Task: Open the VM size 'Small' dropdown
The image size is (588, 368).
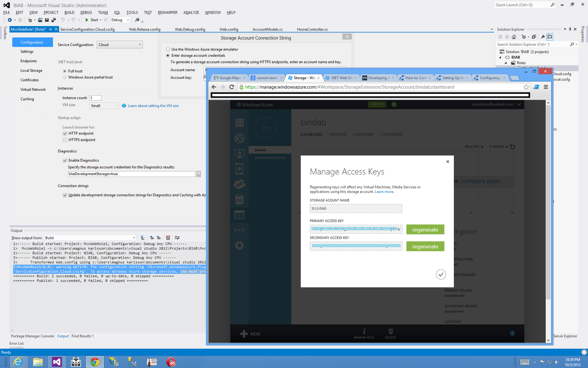Action: coord(105,106)
